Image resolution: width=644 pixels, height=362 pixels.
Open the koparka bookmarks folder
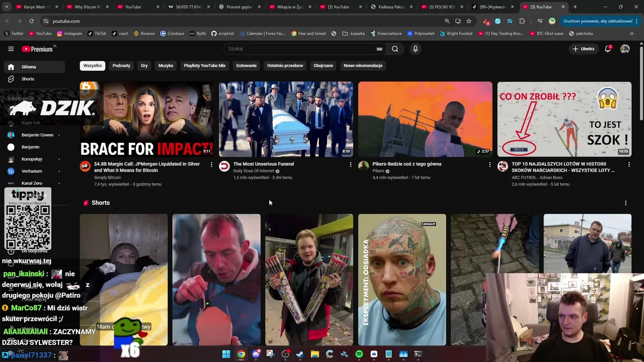click(x=354, y=34)
